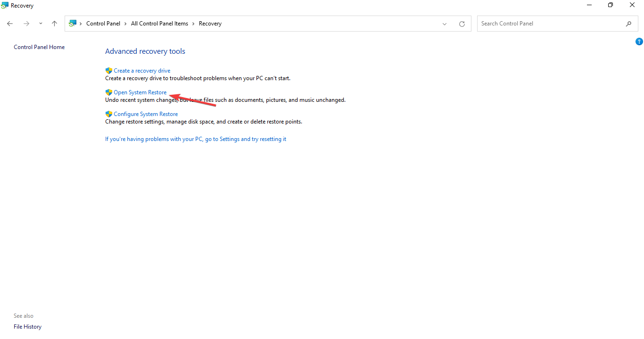Open File History under See also
The width and height of the screenshot is (644, 339).
[27, 327]
